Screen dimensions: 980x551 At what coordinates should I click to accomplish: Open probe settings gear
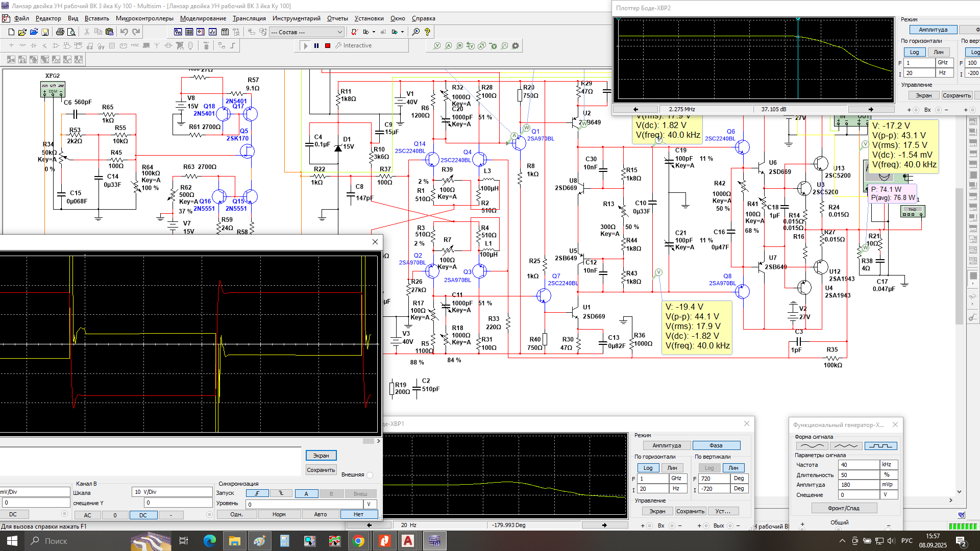click(x=516, y=46)
